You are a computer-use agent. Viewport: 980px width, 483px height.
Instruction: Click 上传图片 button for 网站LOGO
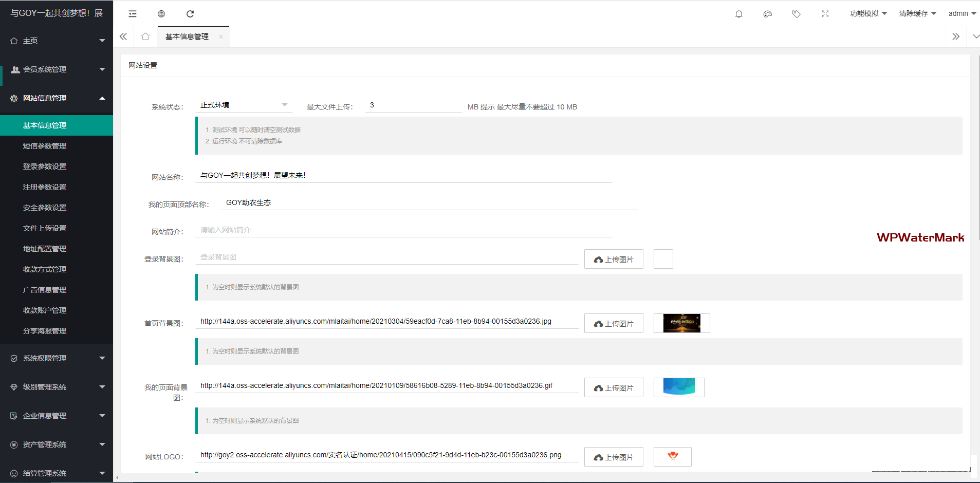pyautogui.click(x=614, y=457)
